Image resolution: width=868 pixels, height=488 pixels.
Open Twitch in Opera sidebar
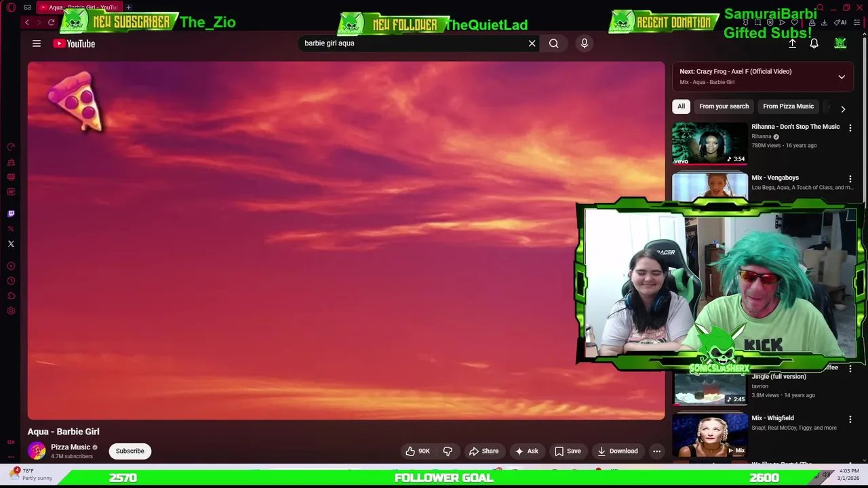[x=11, y=213]
